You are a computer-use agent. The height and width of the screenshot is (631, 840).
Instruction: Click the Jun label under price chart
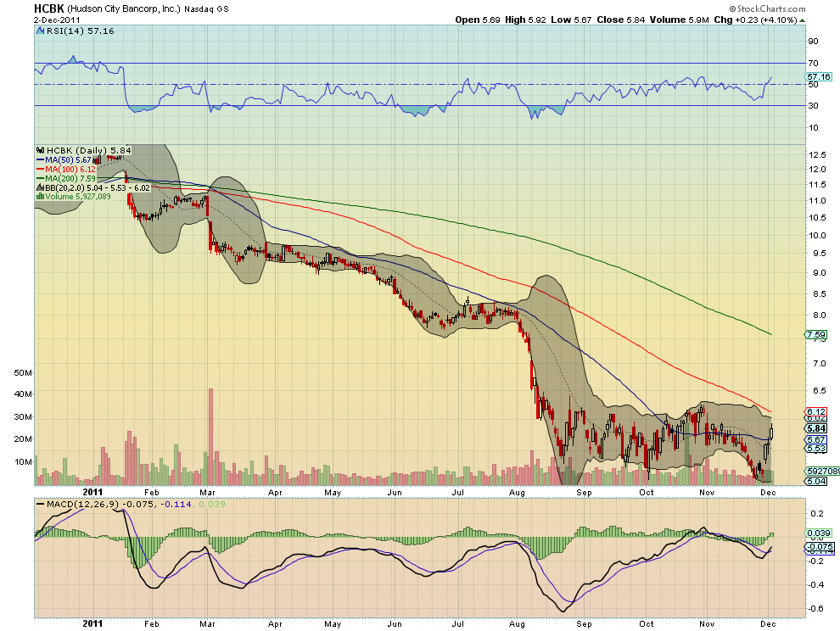(395, 492)
